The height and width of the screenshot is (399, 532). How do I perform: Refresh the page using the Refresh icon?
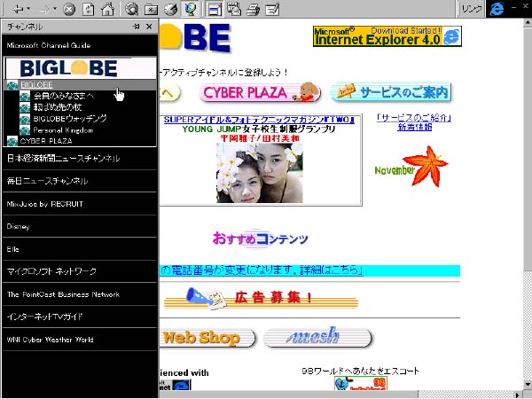click(88, 9)
